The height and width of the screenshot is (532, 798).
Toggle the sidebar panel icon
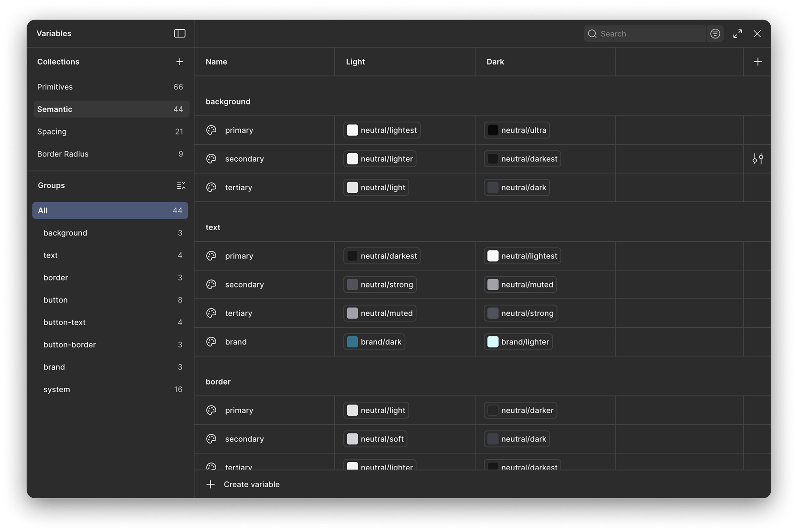click(180, 34)
